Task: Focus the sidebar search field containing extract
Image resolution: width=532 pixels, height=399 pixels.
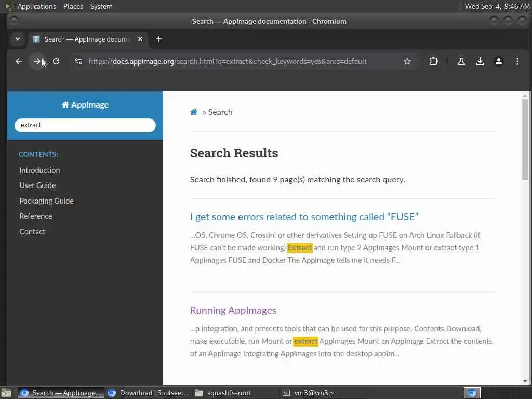Action: pyautogui.click(x=85, y=125)
